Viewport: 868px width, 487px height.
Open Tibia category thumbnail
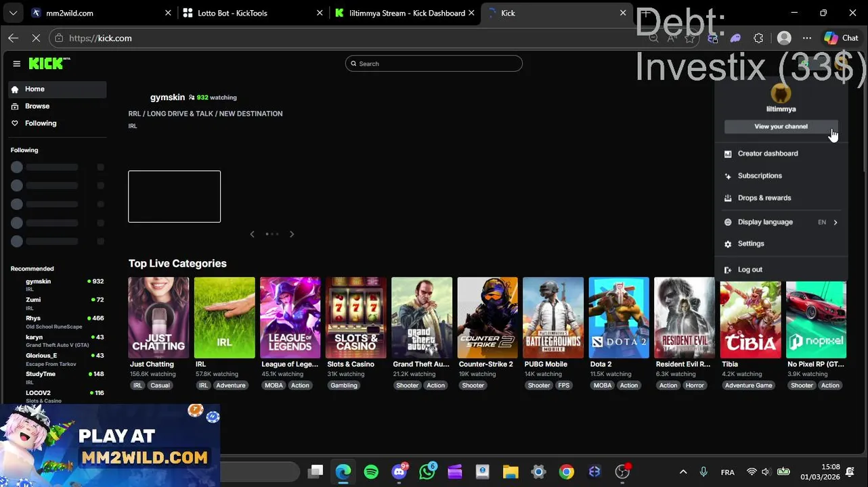(750, 317)
